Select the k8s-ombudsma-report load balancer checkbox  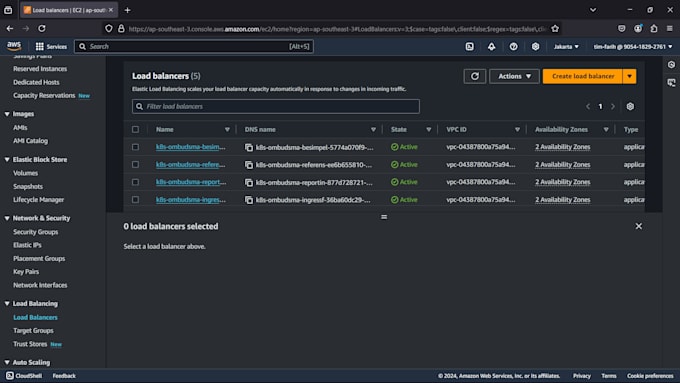135,182
